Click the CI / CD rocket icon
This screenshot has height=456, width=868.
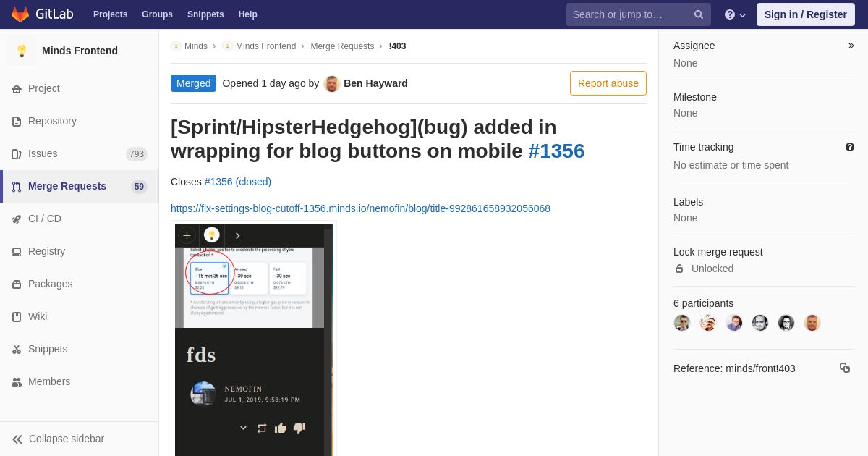(x=17, y=219)
